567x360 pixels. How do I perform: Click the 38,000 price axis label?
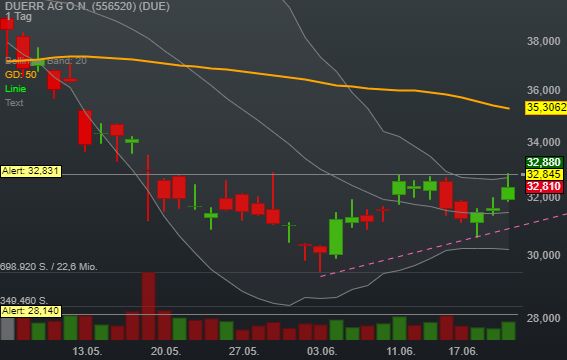tap(543, 42)
